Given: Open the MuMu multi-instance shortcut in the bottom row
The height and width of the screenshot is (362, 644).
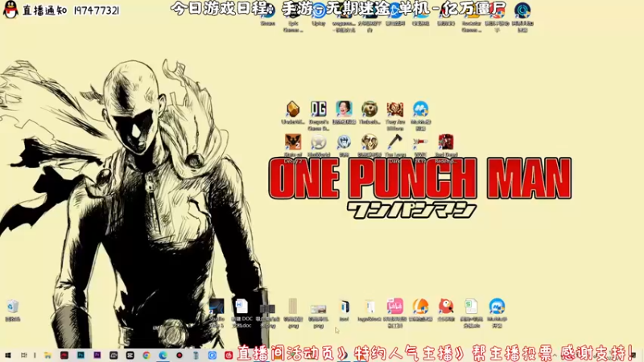Looking at the screenshot, I should click(497, 313).
